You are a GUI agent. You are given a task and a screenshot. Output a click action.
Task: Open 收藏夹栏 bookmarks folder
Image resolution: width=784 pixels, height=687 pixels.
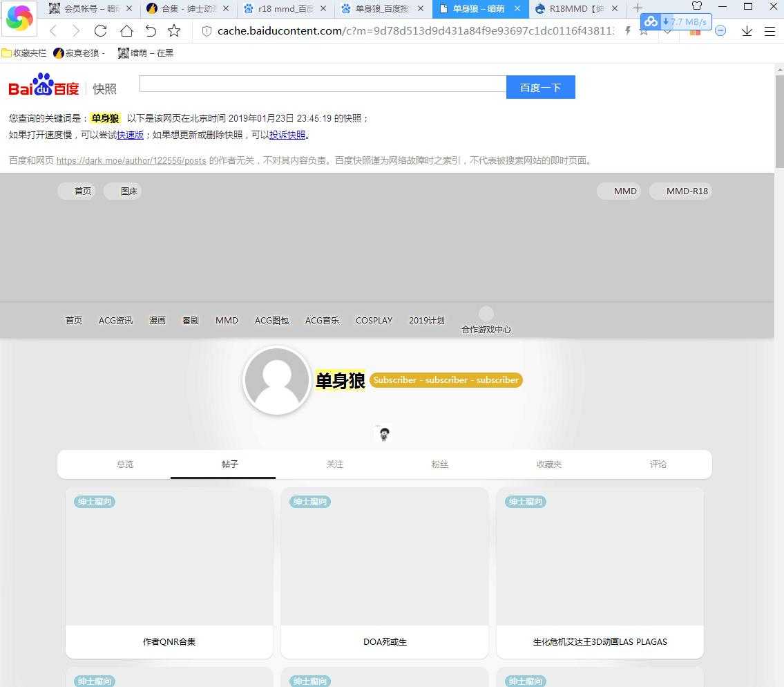click(x=24, y=53)
